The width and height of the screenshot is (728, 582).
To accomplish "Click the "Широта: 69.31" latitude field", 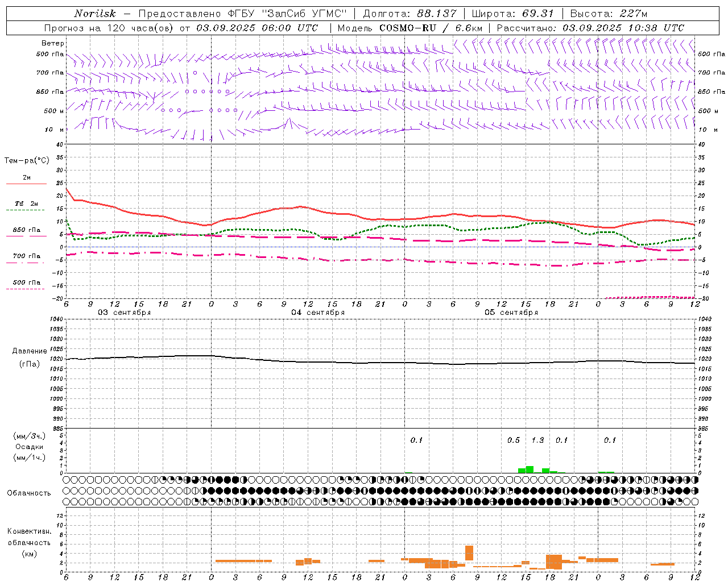I will 513,14.
